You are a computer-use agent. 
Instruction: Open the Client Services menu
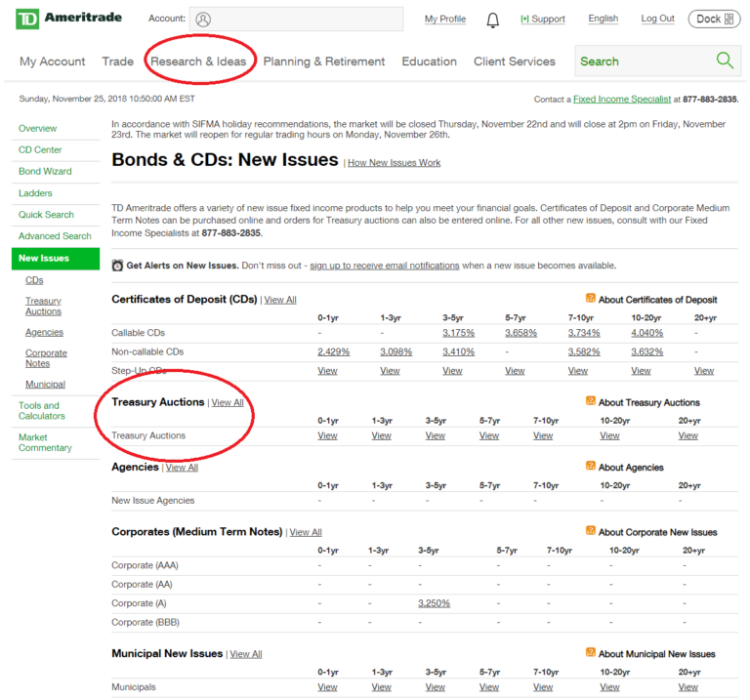[515, 62]
